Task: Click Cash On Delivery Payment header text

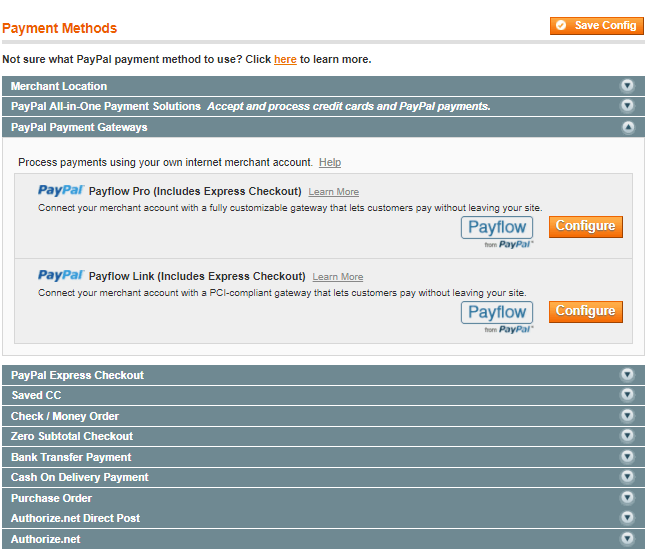Action: point(80,477)
